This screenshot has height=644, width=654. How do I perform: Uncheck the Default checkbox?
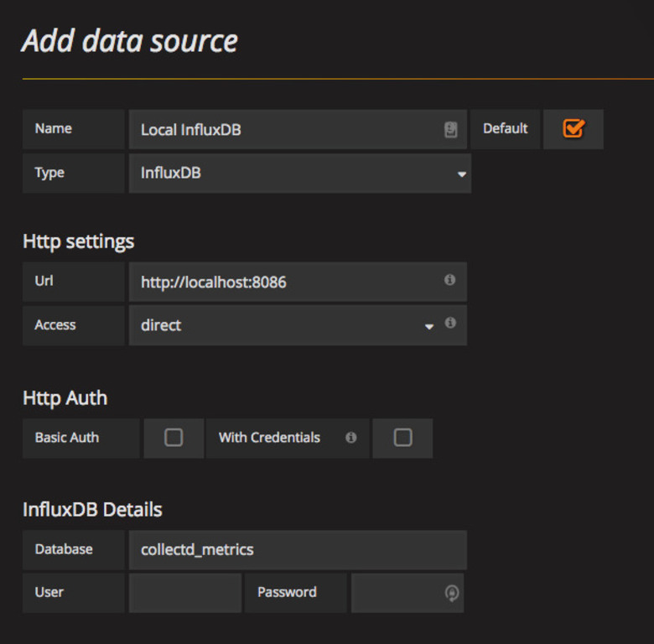[x=574, y=128]
